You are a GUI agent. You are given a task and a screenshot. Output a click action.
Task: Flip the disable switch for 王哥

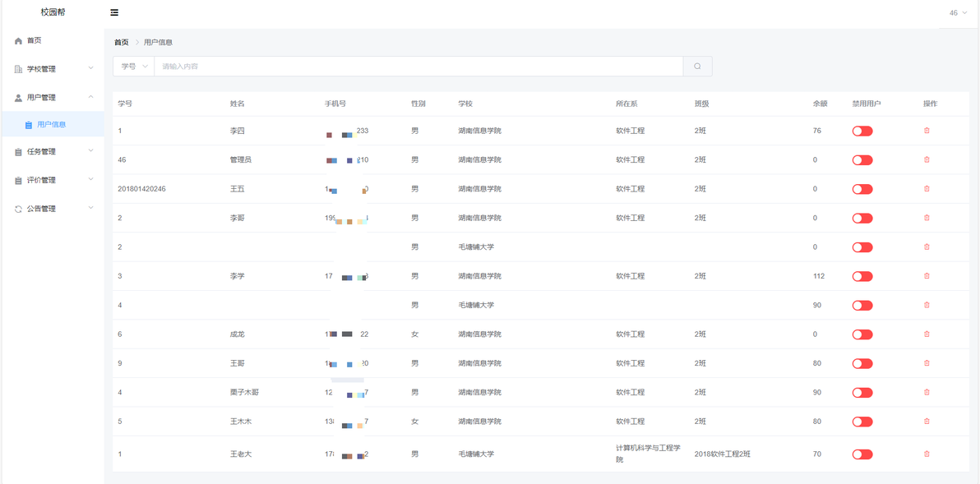862,363
